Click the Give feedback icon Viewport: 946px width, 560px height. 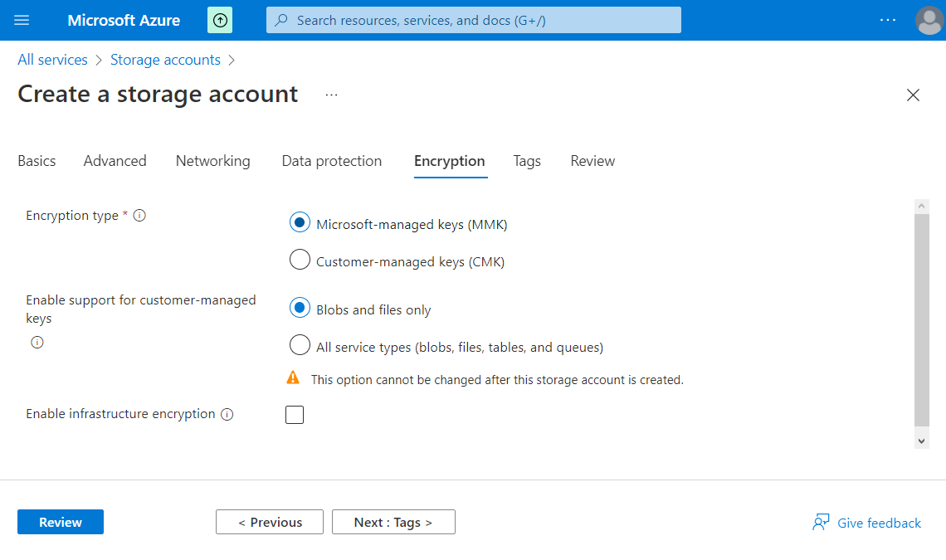tap(821, 522)
